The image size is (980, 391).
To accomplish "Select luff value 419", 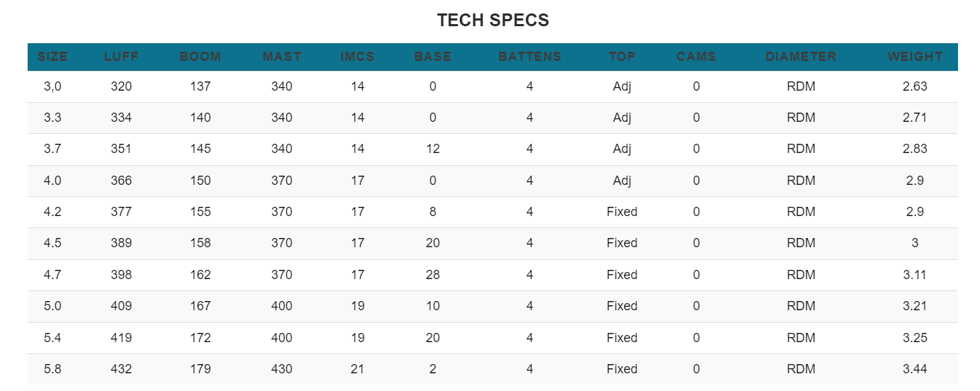I will pyautogui.click(x=121, y=338).
